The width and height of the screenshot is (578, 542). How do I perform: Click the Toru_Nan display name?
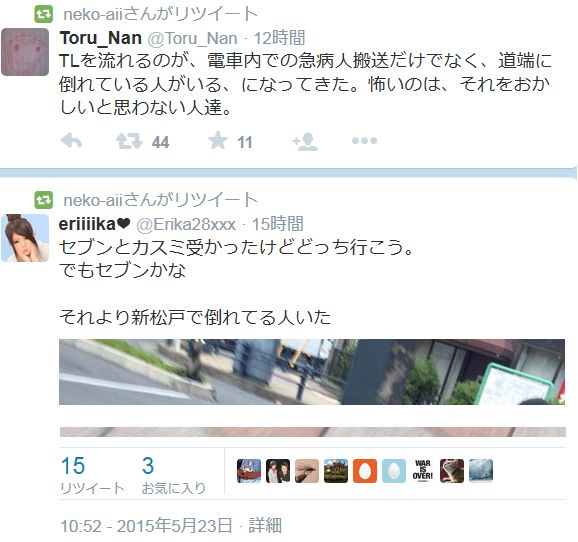point(101,38)
